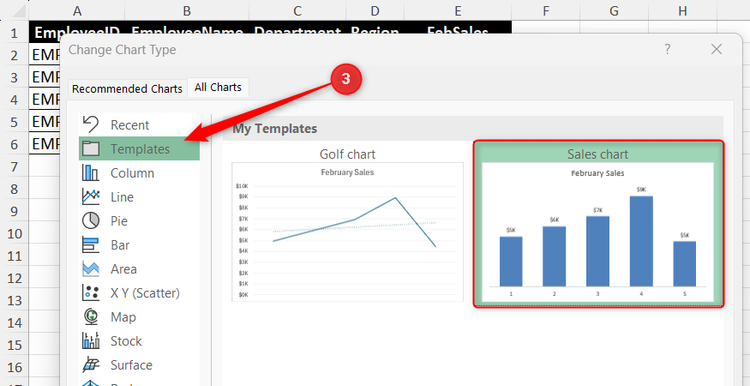This screenshot has width=750, height=386.
Task: Select row 16 header in the worksheet
Action: (x=14, y=367)
